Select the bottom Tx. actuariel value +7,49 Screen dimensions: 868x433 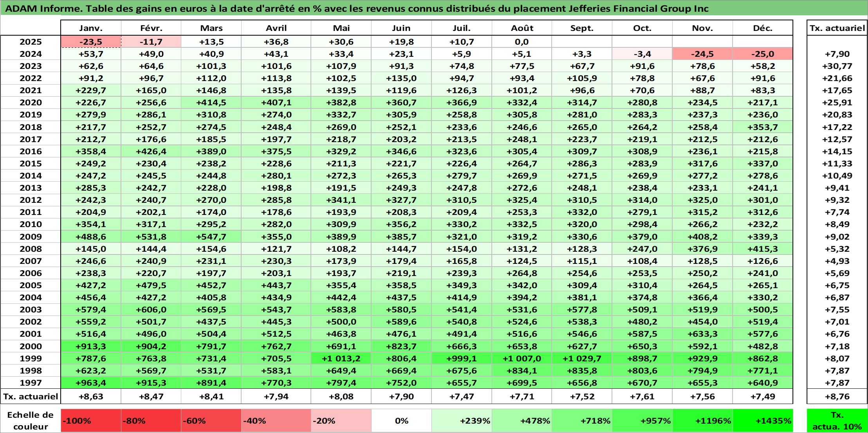(x=763, y=396)
